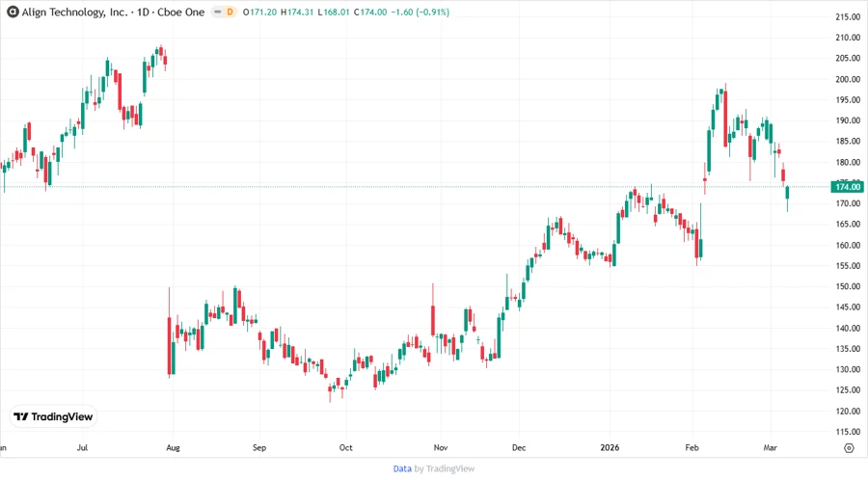868x480 pixels.
Task: Click the 130.00 price axis label
Action: click(x=848, y=369)
